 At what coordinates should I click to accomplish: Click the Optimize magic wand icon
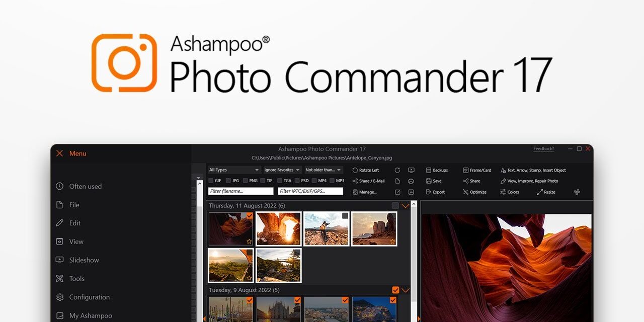(466, 192)
